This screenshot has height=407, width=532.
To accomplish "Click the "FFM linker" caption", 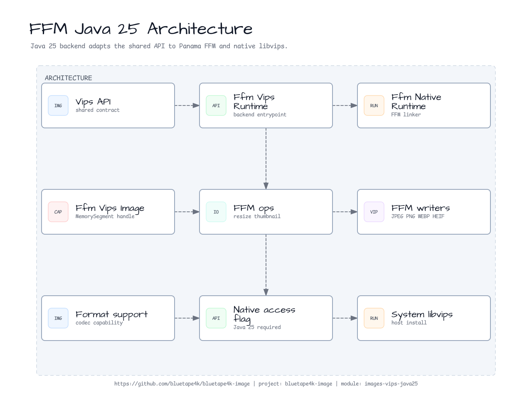I will (x=406, y=115).
